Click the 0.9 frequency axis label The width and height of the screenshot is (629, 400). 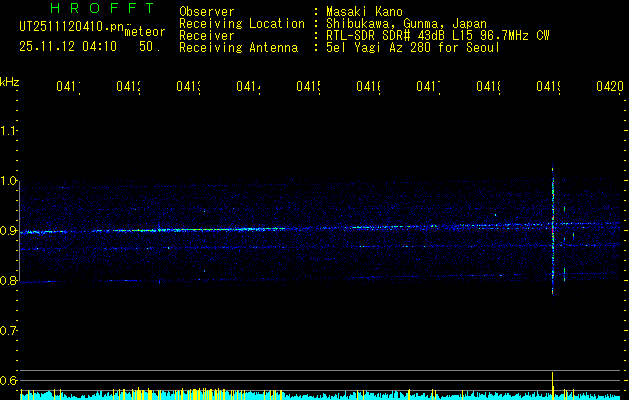pos(9,231)
